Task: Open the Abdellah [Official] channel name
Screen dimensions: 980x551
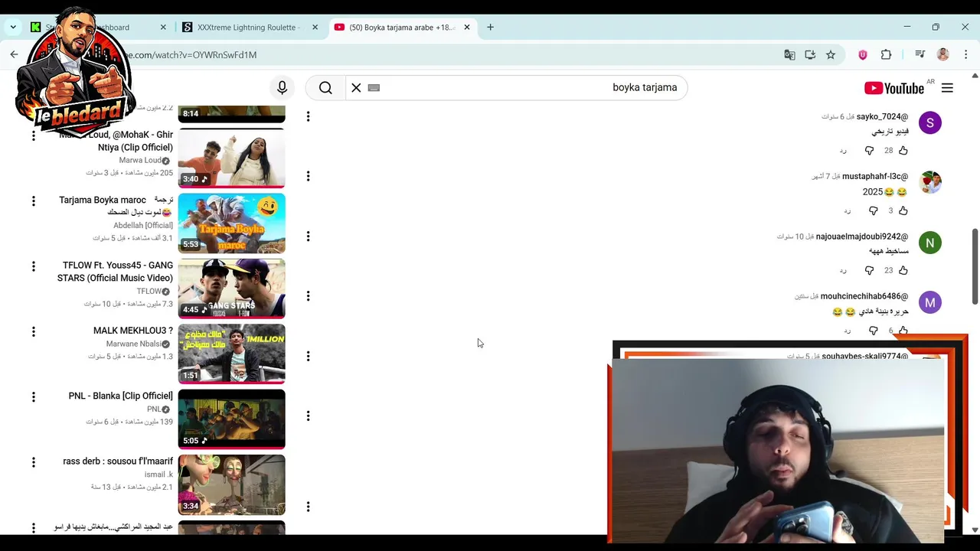Action: click(143, 225)
